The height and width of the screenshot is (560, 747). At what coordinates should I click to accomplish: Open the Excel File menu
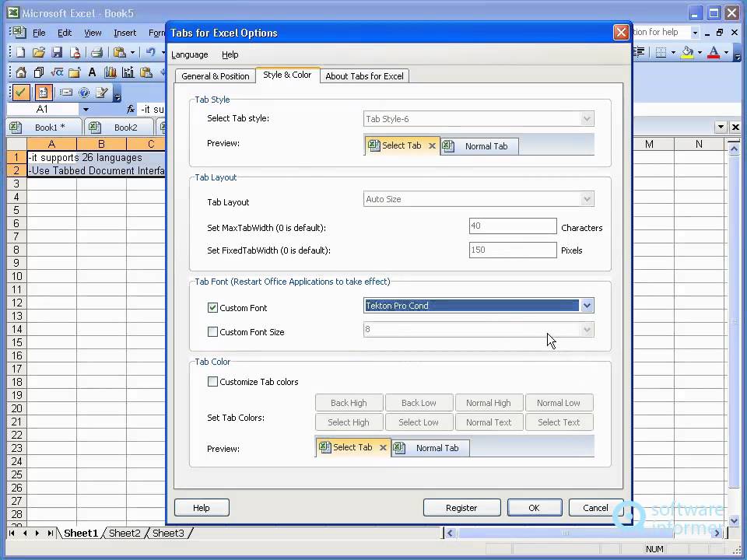[39, 33]
